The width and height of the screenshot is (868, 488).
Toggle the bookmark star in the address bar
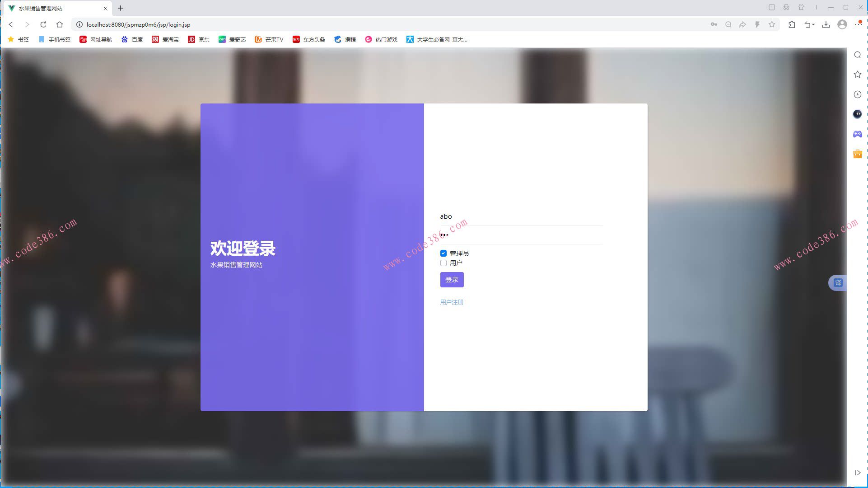pos(773,25)
